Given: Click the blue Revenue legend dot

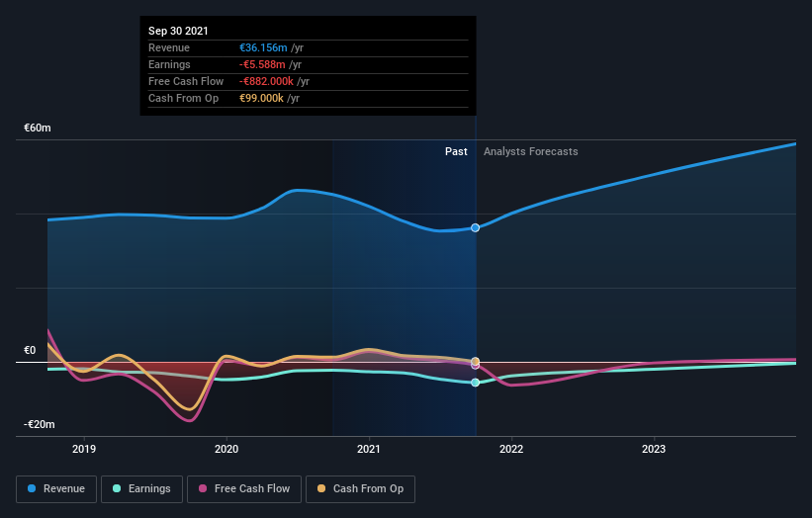Looking at the screenshot, I should (x=32, y=488).
